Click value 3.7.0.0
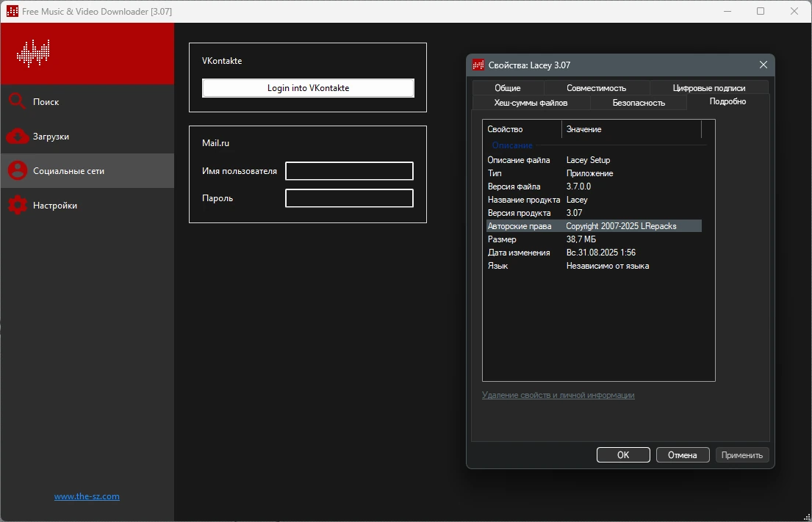The height and width of the screenshot is (522, 812). click(x=578, y=186)
